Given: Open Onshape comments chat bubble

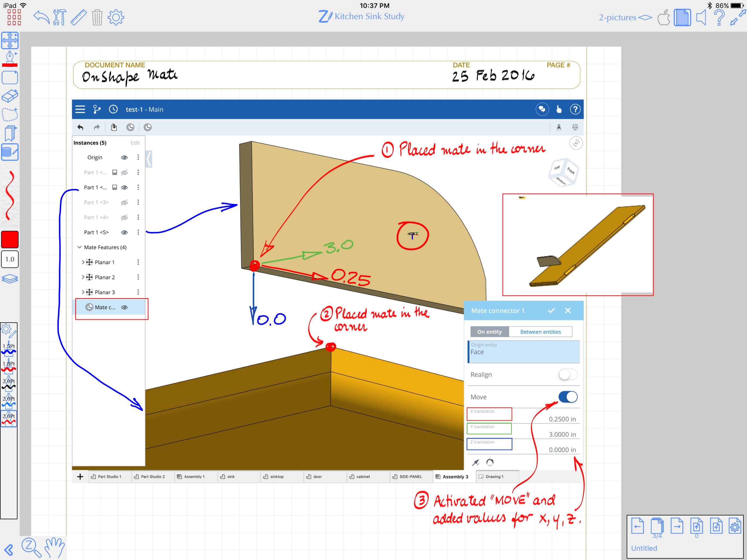Looking at the screenshot, I should coord(542,109).
